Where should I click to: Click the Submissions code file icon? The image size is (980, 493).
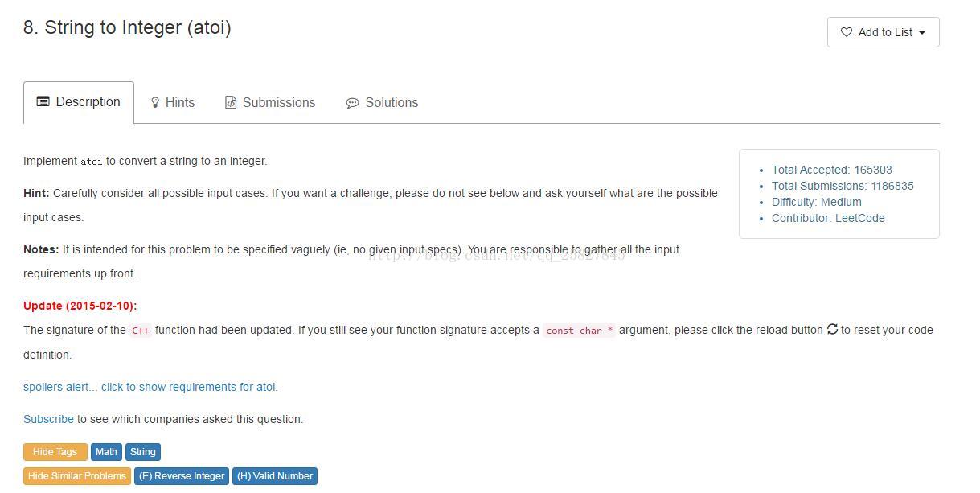tap(231, 103)
